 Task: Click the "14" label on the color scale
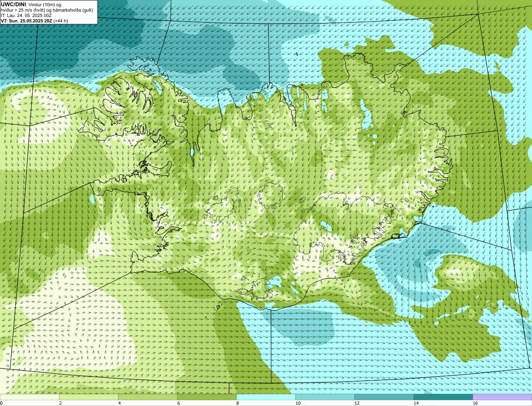416,403
